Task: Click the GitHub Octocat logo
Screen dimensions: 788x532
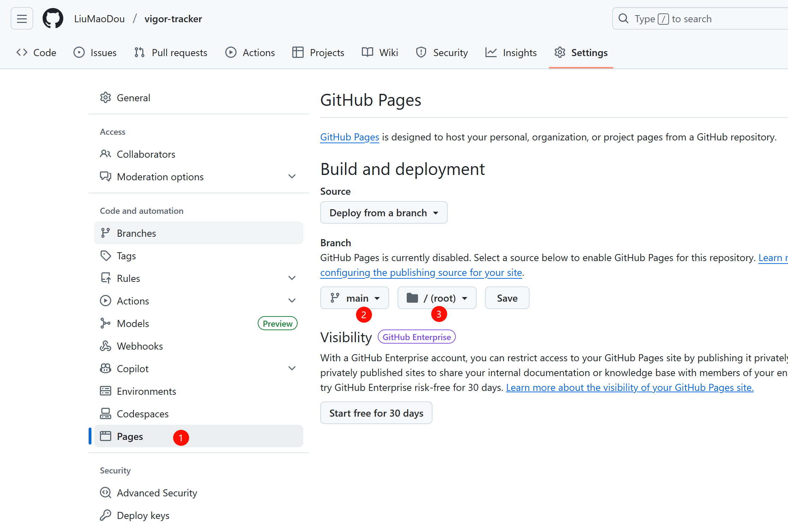Action: pos(53,19)
